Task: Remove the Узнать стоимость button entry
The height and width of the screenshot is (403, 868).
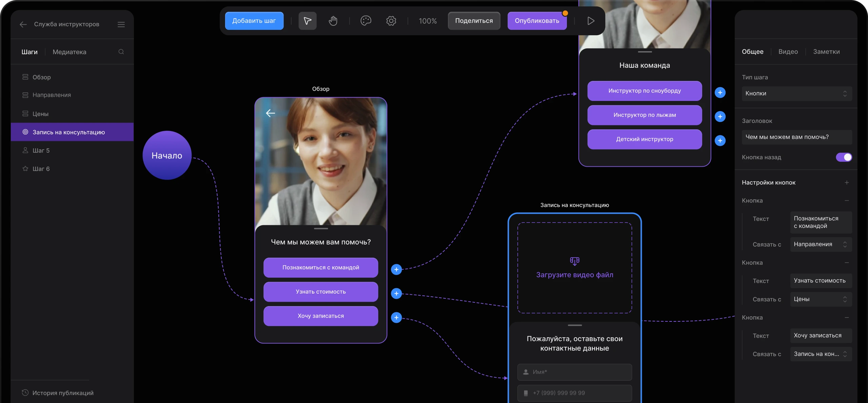Action: 847,262
